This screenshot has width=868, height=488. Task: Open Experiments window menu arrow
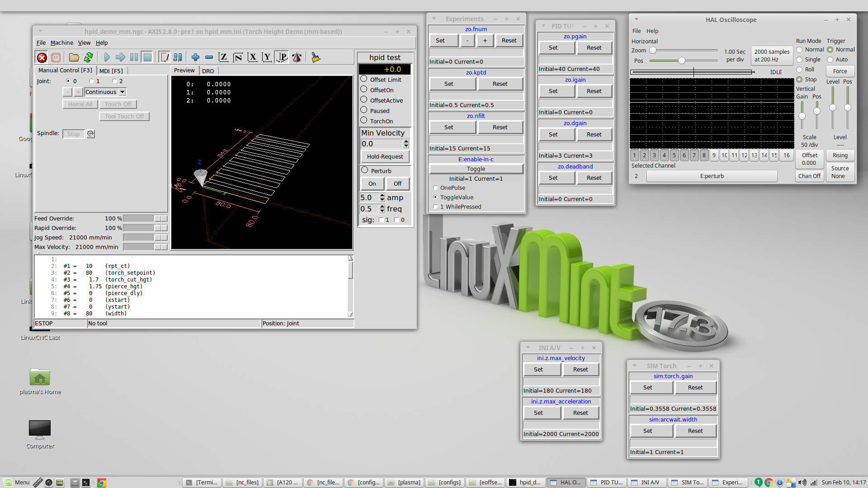coord(434,19)
